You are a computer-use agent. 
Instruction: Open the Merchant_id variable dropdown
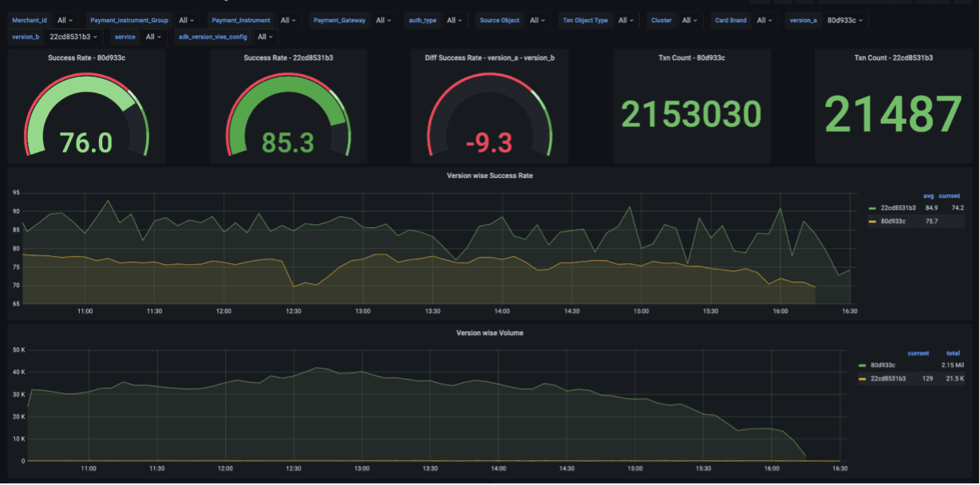[65, 20]
